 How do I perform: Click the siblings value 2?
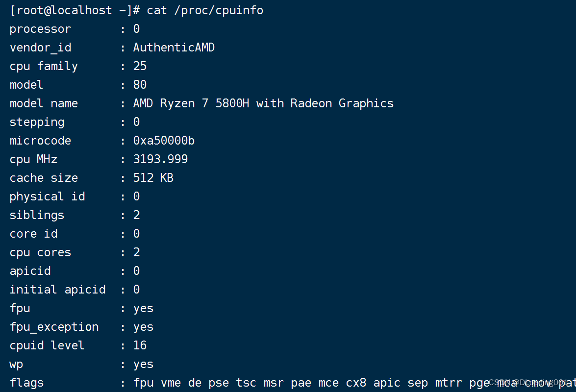136,215
